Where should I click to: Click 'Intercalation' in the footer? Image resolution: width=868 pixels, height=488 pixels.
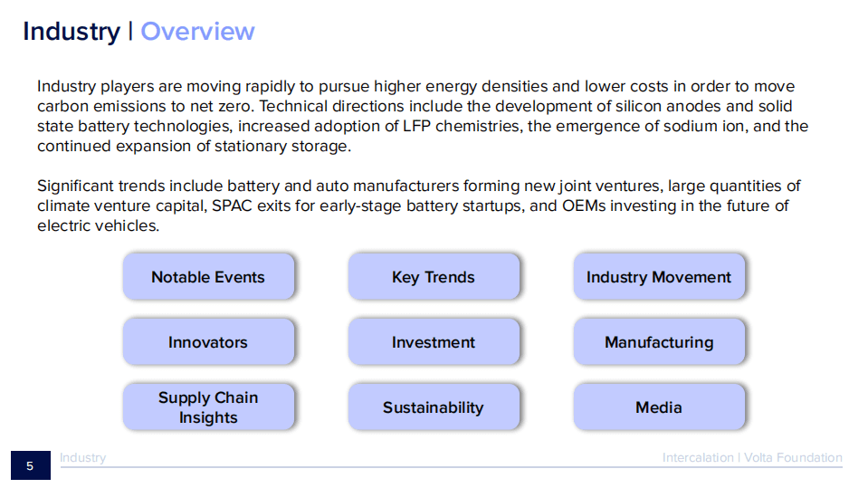click(x=698, y=458)
